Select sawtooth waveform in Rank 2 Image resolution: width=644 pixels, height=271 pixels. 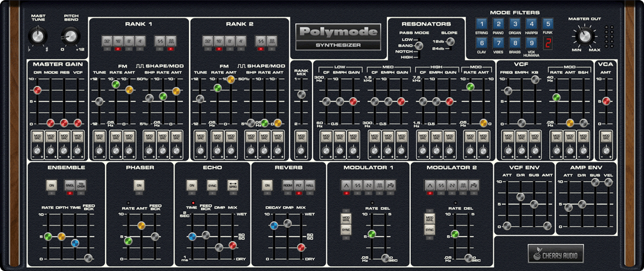tap(259, 41)
